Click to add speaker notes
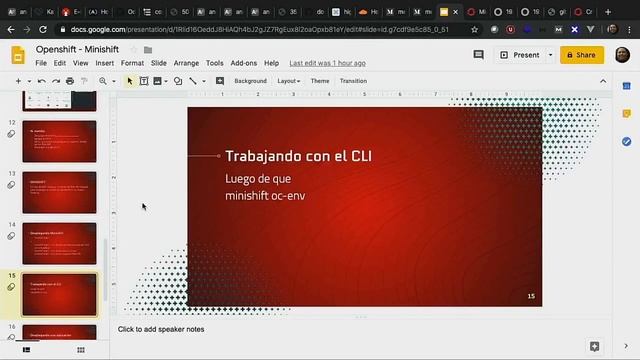Screen dimensions: 640x360 click(x=161, y=329)
